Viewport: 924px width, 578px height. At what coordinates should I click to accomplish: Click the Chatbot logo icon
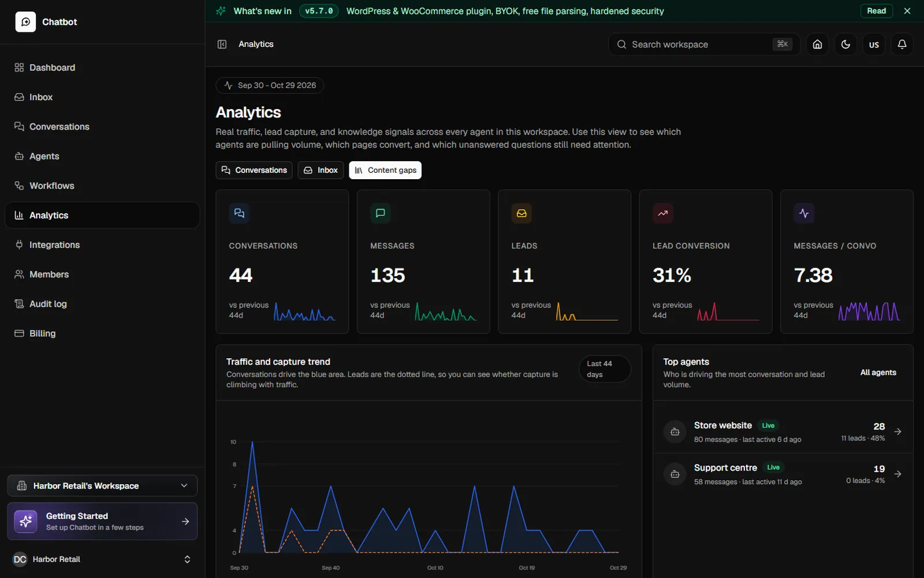coord(25,22)
